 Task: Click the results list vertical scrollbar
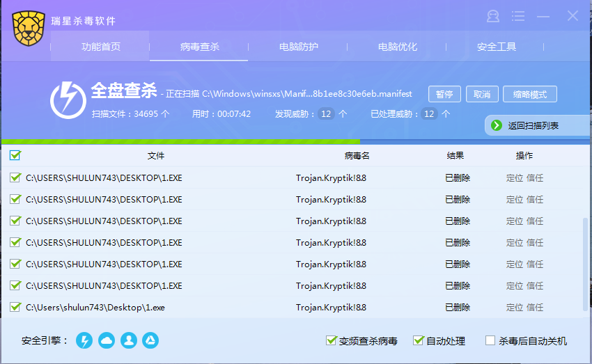tap(585, 263)
